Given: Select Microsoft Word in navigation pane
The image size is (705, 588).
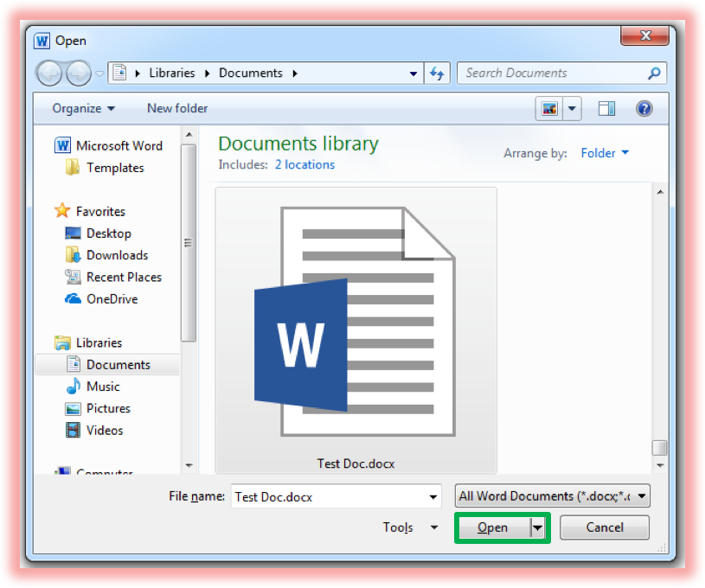Looking at the screenshot, I should pos(119,145).
